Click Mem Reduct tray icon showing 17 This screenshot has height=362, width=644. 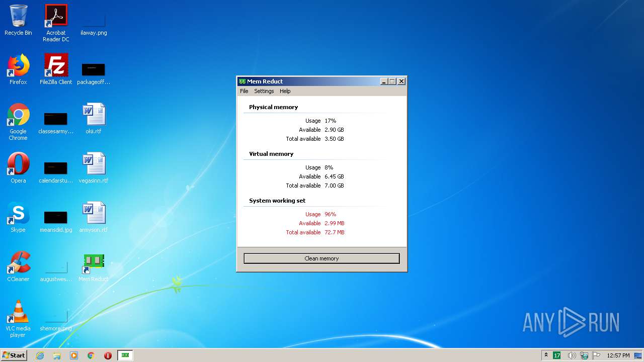[557, 355]
